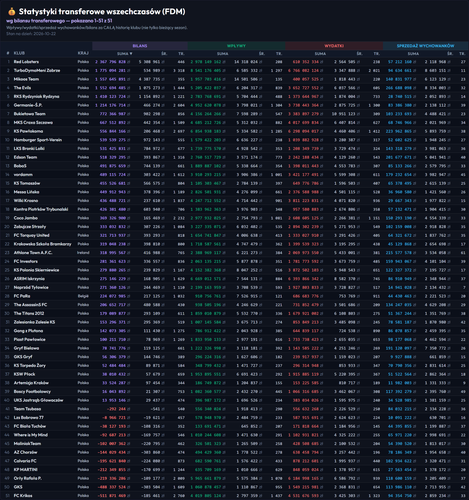Select the Wilki Krosno club name
This screenshot has height=500, width=469.
[26, 200]
